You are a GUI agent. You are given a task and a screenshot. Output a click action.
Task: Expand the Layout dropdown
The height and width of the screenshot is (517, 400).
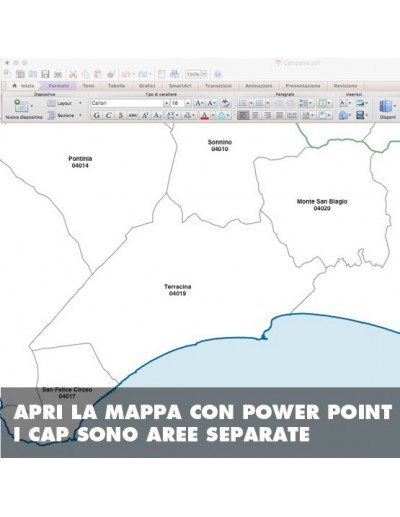coord(80,103)
